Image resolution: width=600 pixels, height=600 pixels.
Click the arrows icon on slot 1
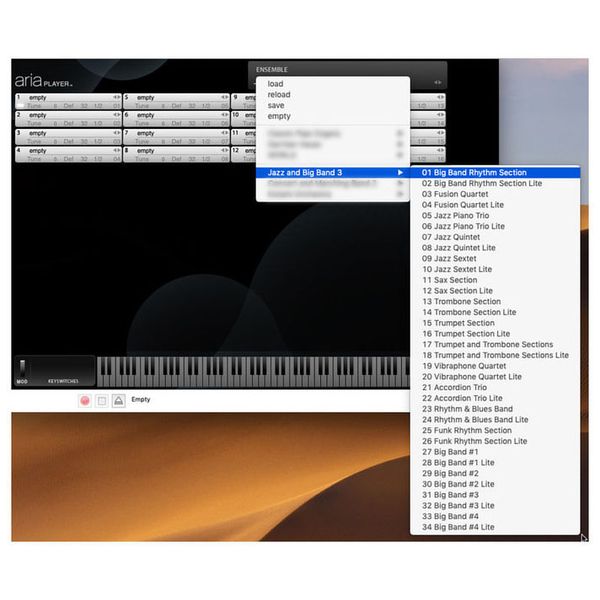coord(116,97)
